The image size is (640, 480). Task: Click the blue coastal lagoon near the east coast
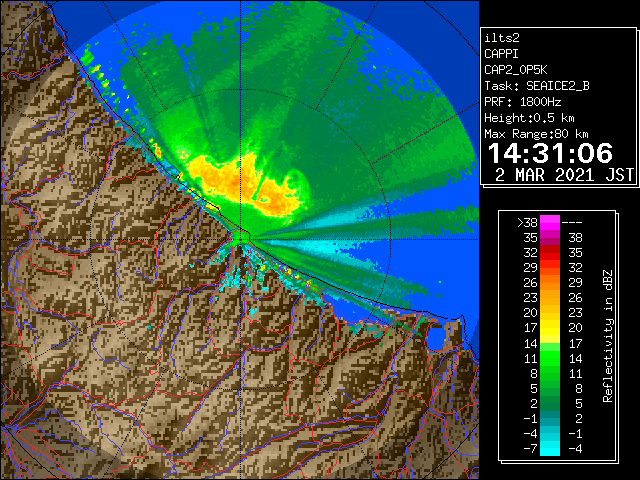pyautogui.click(x=436, y=338)
